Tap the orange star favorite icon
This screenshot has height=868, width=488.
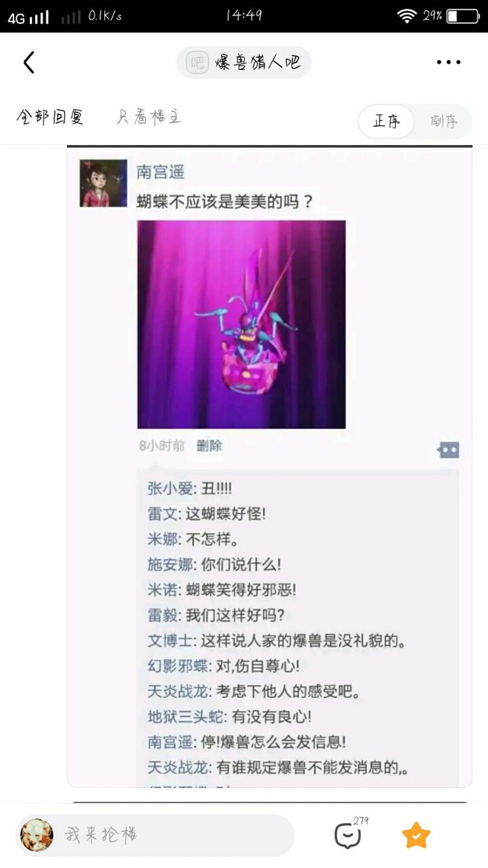(x=416, y=834)
